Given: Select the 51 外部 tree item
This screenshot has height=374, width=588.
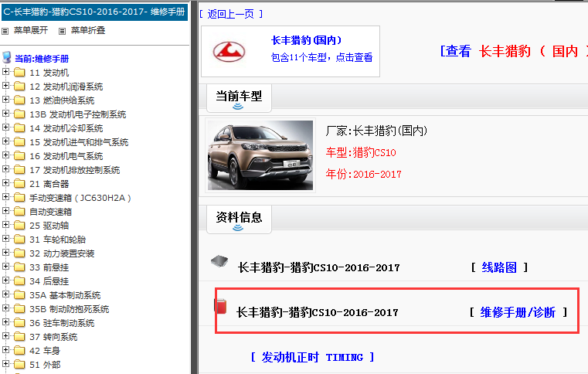Looking at the screenshot, I should click(45, 364).
